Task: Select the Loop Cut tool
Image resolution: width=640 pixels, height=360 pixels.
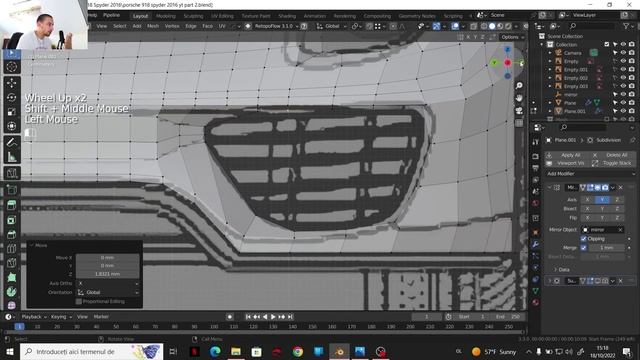Action: (12, 249)
